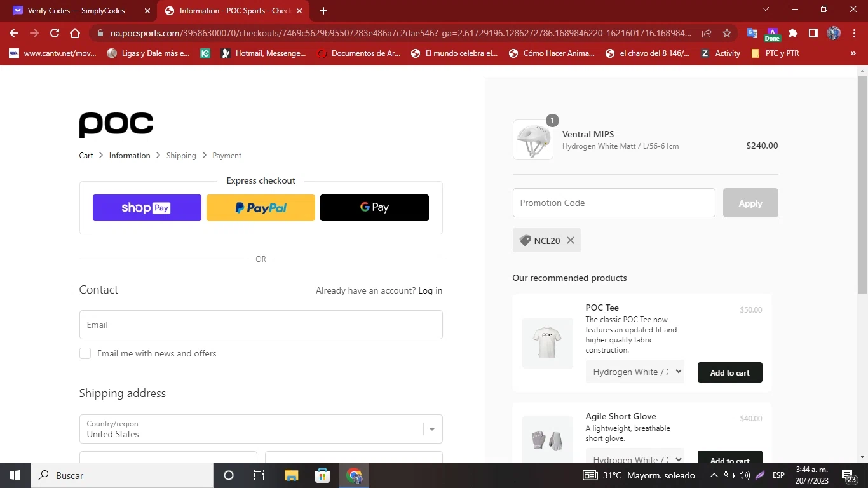Focus the Promotion Code field

(614, 203)
